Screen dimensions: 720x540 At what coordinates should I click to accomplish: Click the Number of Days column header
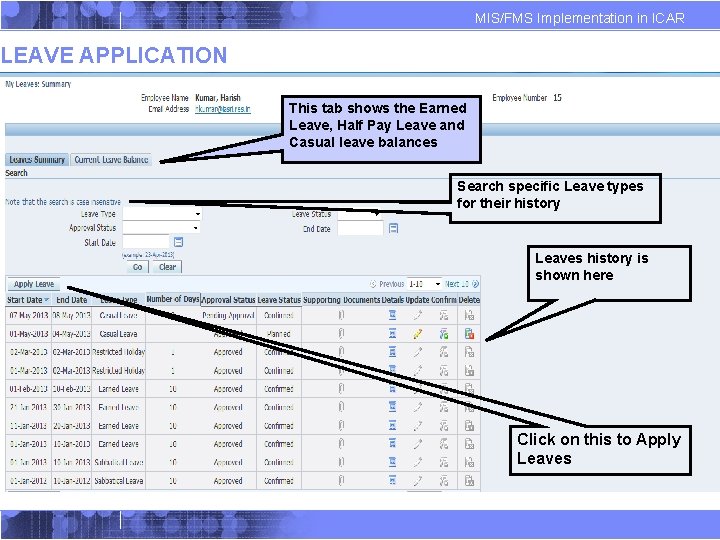coord(173,299)
